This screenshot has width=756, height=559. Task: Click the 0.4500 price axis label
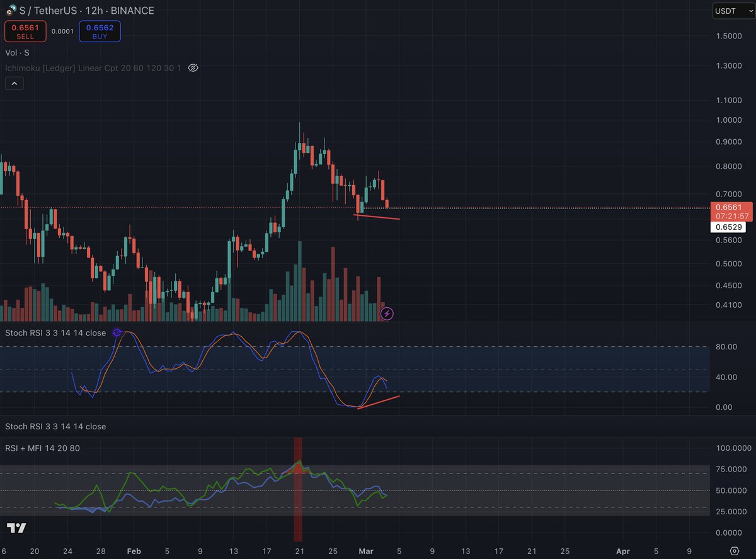[x=728, y=285]
